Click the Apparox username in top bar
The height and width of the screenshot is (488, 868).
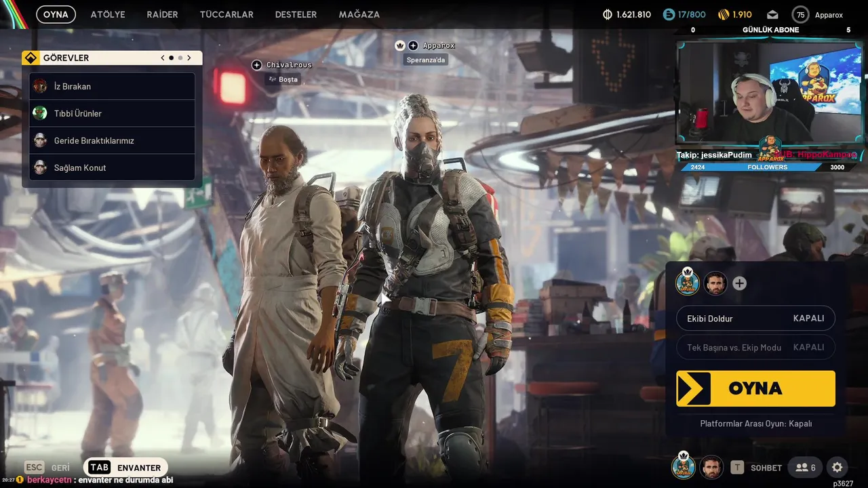829,15
